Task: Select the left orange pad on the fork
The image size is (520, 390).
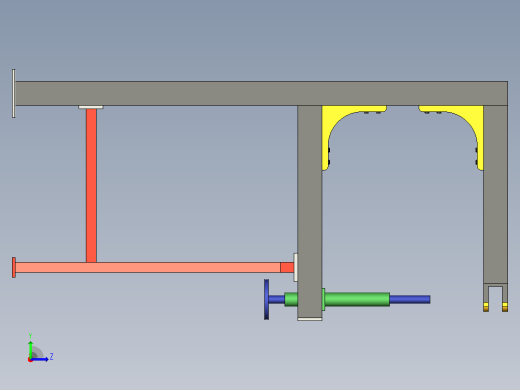Action: (x=486, y=307)
